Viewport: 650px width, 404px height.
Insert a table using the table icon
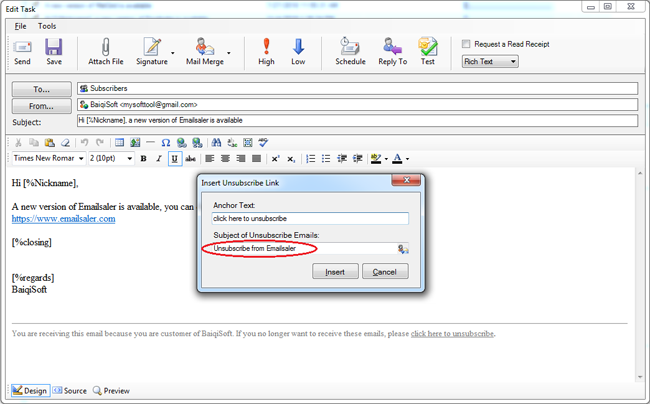click(x=119, y=143)
